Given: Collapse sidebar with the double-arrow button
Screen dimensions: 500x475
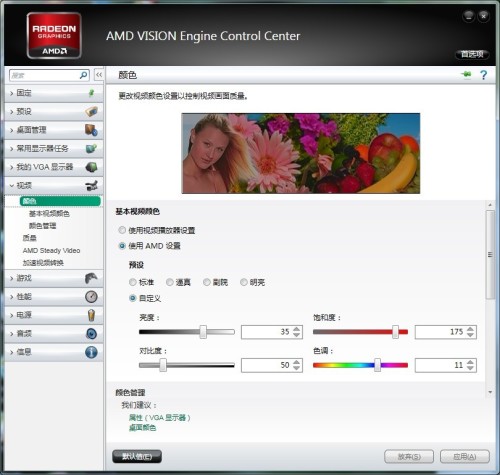Looking at the screenshot, I should pyautogui.click(x=99, y=75).
